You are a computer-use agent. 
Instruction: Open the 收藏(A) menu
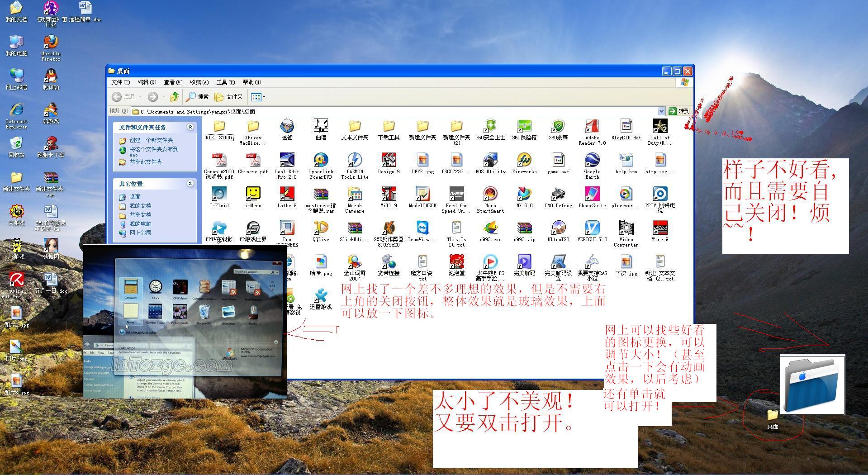tap(199, 82)
